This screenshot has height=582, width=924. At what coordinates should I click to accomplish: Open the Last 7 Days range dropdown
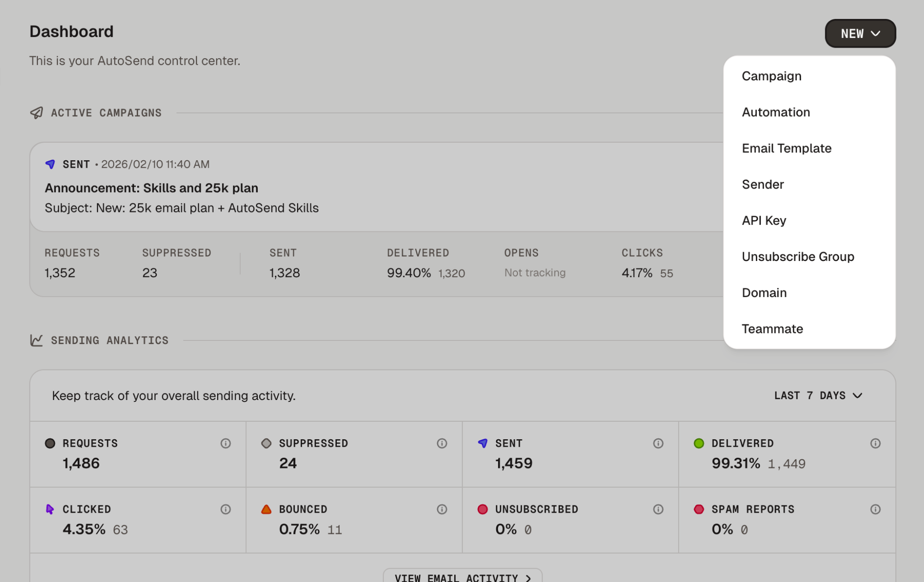point(818,395)
